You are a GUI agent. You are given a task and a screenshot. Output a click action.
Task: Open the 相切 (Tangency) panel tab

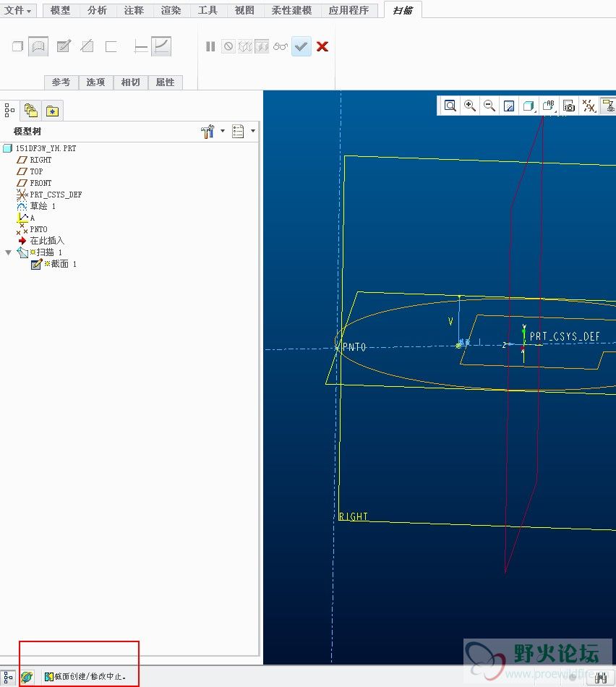pyautogui.click(x=131, y=82)
